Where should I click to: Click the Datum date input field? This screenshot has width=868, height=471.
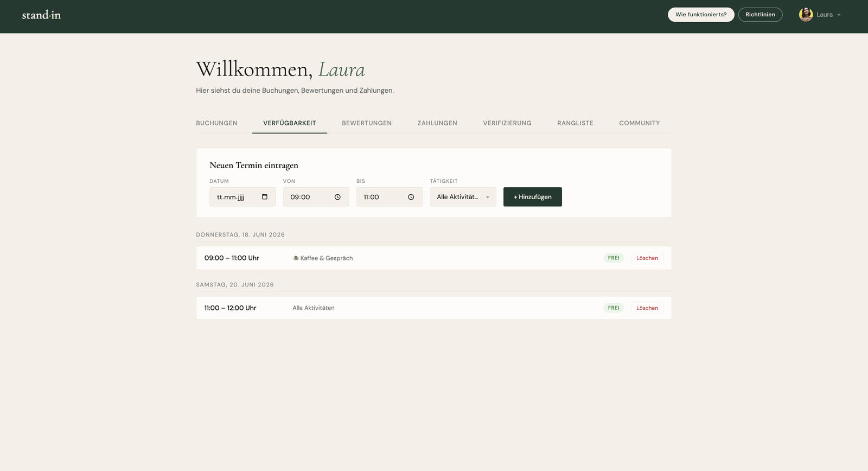click(242, 197)
